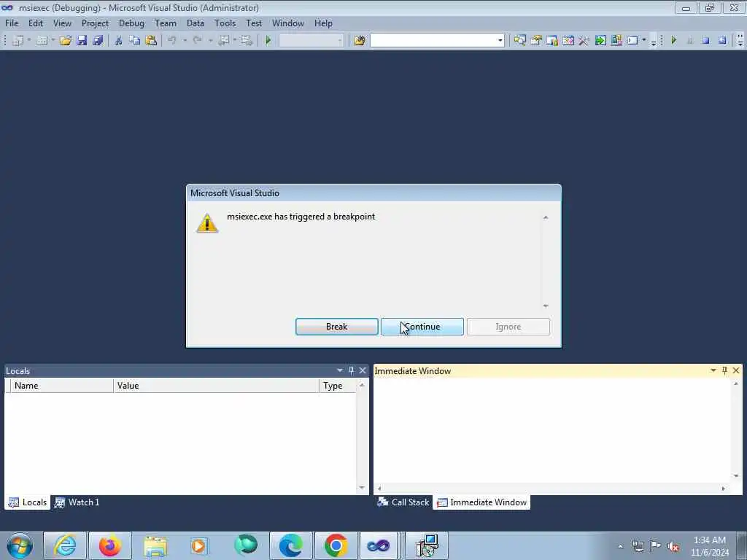Click the Start Page green arrow icon
The height and width of the screenshot is (560, 747).
coord(600,41)
